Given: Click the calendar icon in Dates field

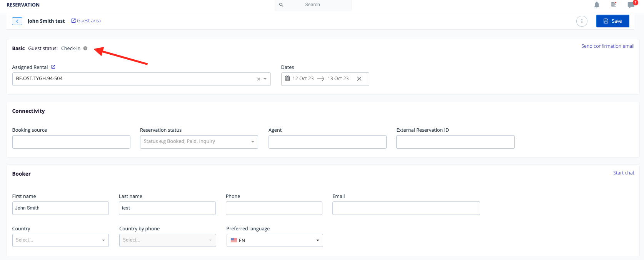Looking at the screenshot, I should (x=287, y=79).
